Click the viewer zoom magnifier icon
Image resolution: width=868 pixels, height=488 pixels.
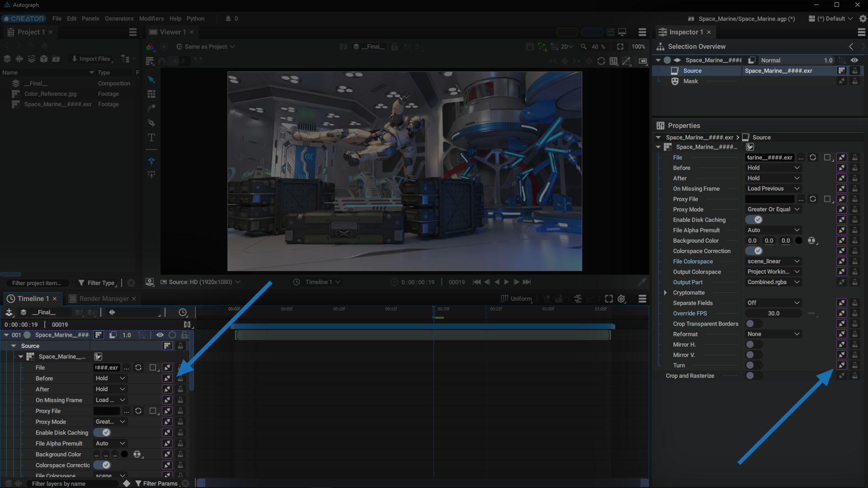(x=584, y=47)
